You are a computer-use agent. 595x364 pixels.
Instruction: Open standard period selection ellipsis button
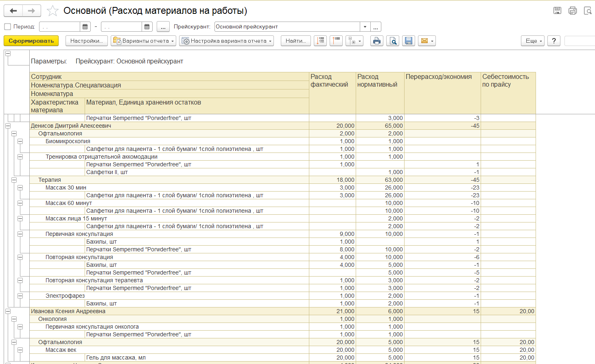pos(163,27)
